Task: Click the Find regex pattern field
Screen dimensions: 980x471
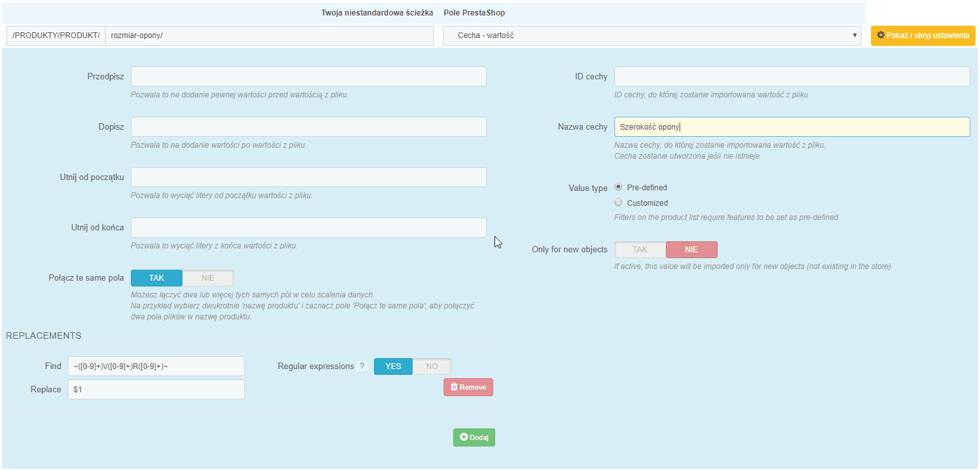Action: (156, 366)
